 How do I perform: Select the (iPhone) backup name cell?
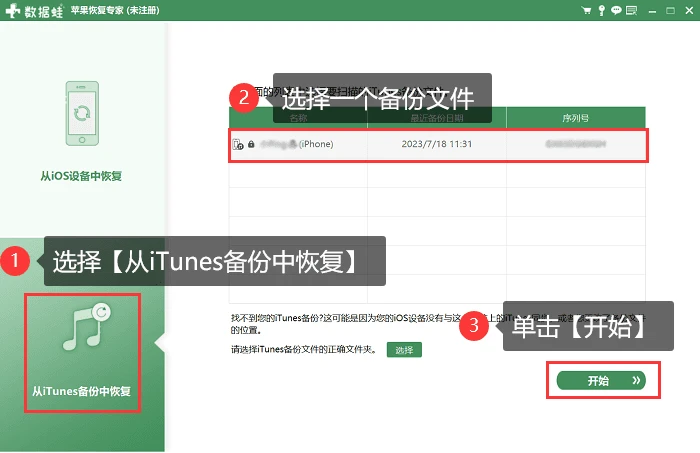pyautogui.click(x=298, y=144)
